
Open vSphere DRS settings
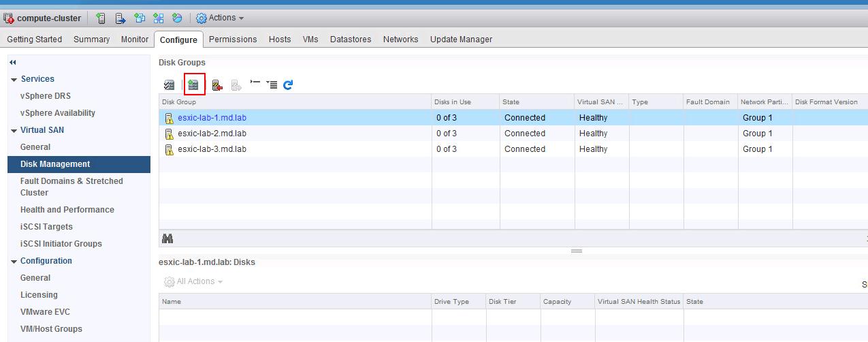click(46, 96)
